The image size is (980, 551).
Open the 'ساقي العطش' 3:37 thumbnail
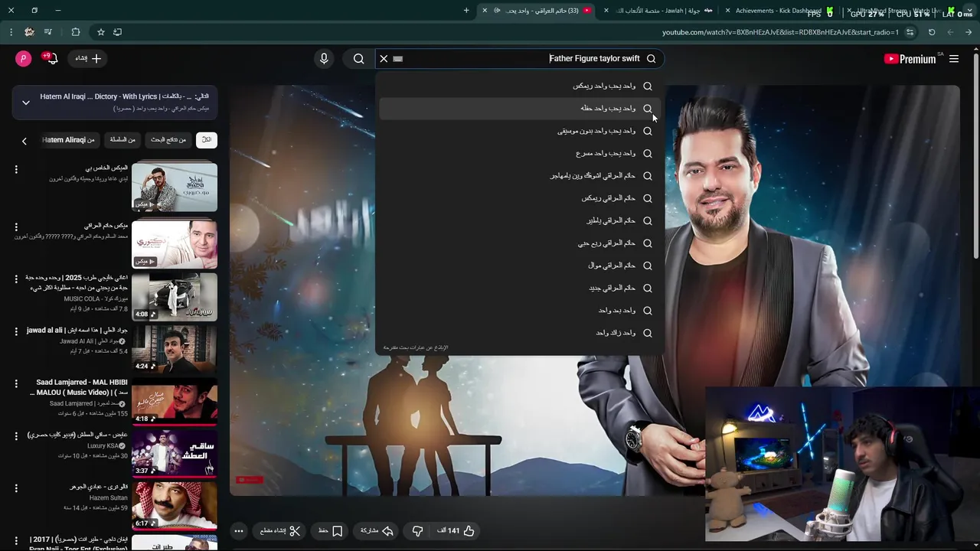coord(175,453)
